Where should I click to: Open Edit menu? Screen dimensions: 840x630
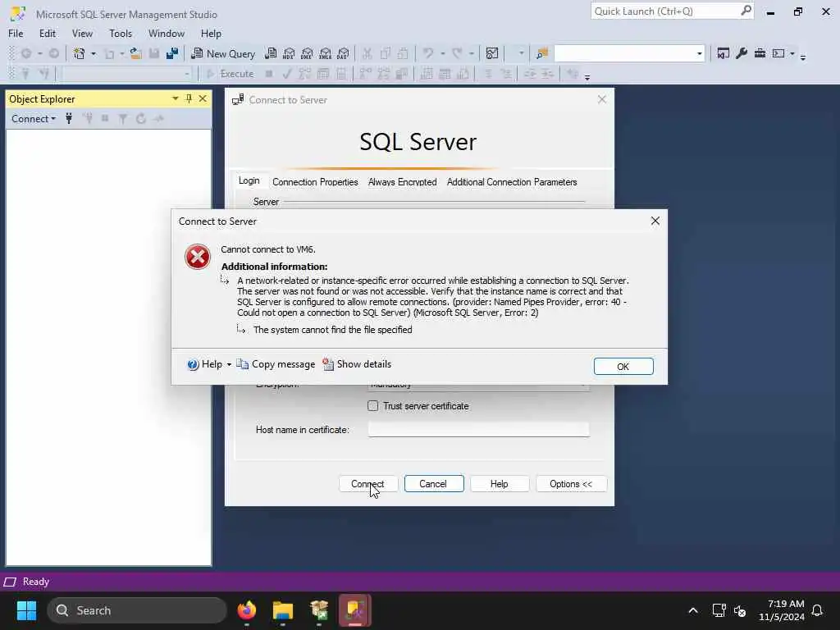(x=47, y=33)
